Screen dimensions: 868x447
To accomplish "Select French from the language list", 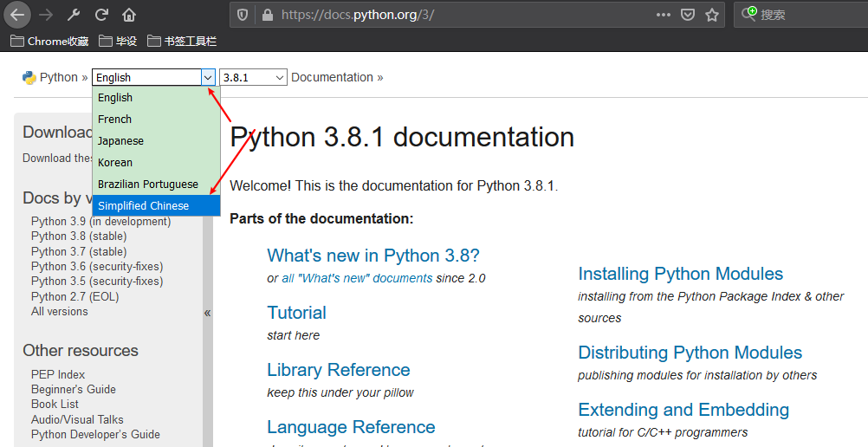I will coord(156,119).
